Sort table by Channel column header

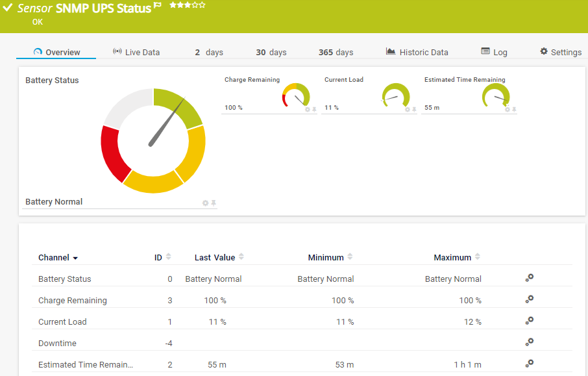[x=58, y=258]
